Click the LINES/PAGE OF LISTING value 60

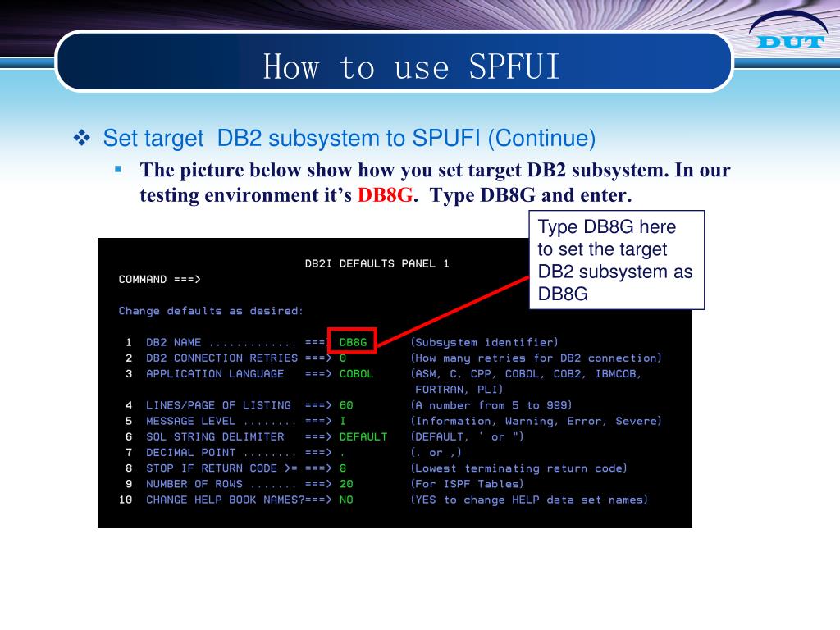pos(346,405)
